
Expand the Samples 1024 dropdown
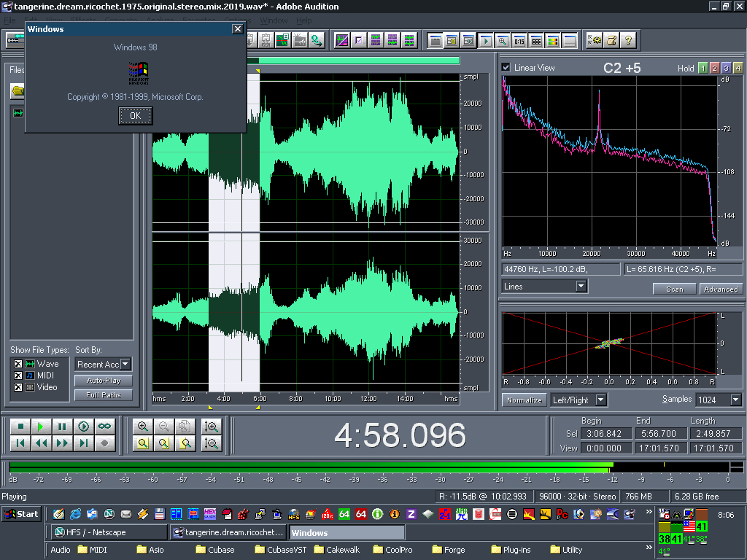pyautogui.click(x=735, y=400)
